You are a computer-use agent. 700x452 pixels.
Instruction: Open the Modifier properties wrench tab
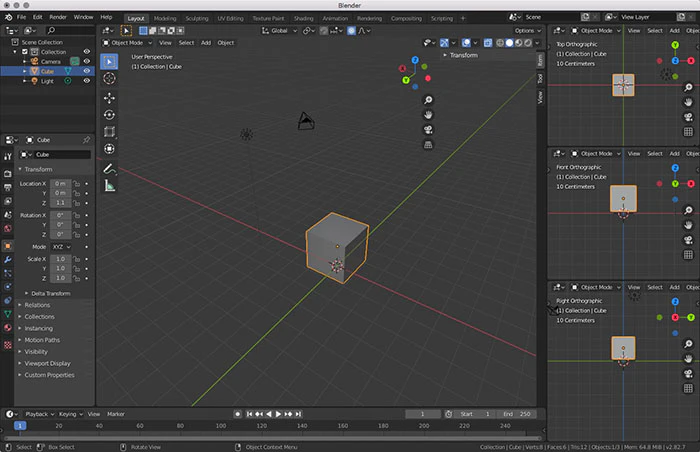(x=8, y=259)
